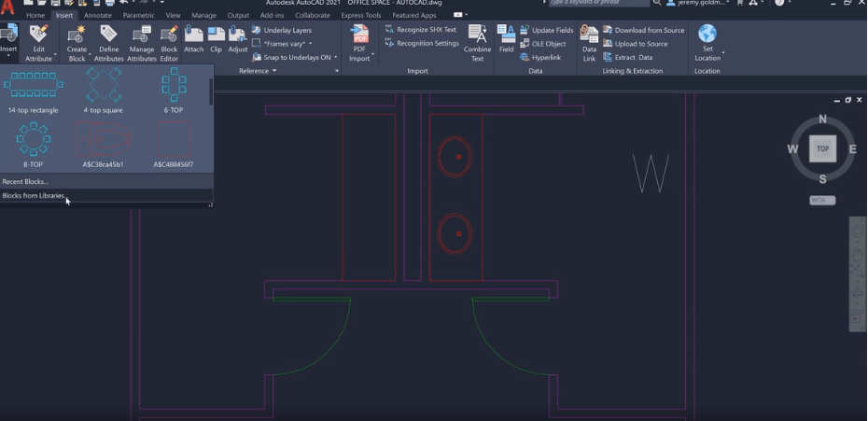The width and height of the screenshot is (868, 421).
Task: Click Recognize SHX Text
Action: tap(421, 29)
